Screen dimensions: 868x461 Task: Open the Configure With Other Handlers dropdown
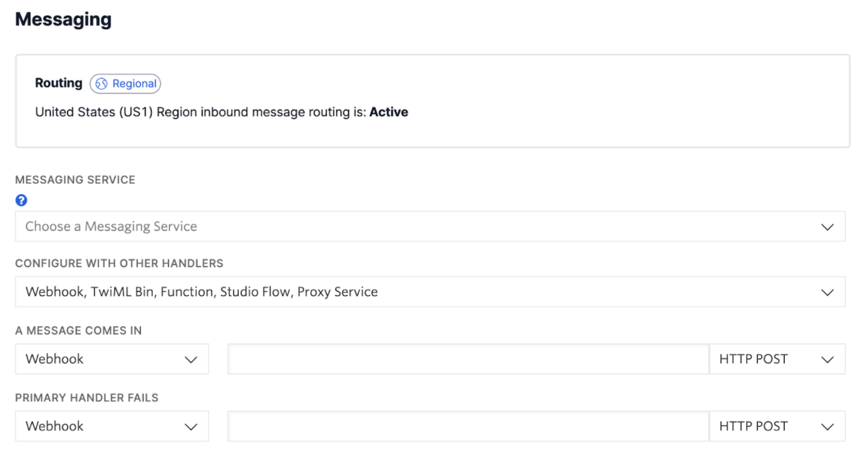click(430, 292)
